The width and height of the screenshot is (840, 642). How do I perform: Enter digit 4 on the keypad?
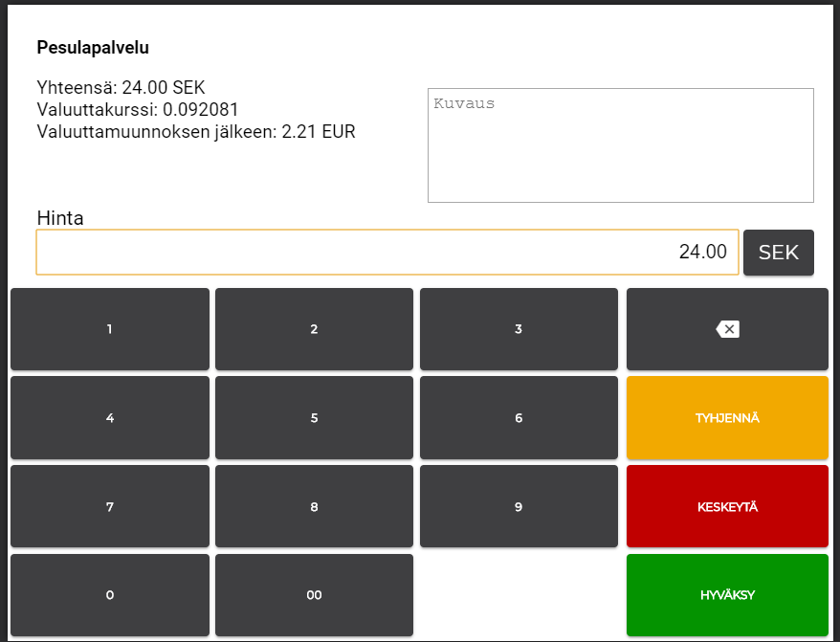(x=109, y=418)
